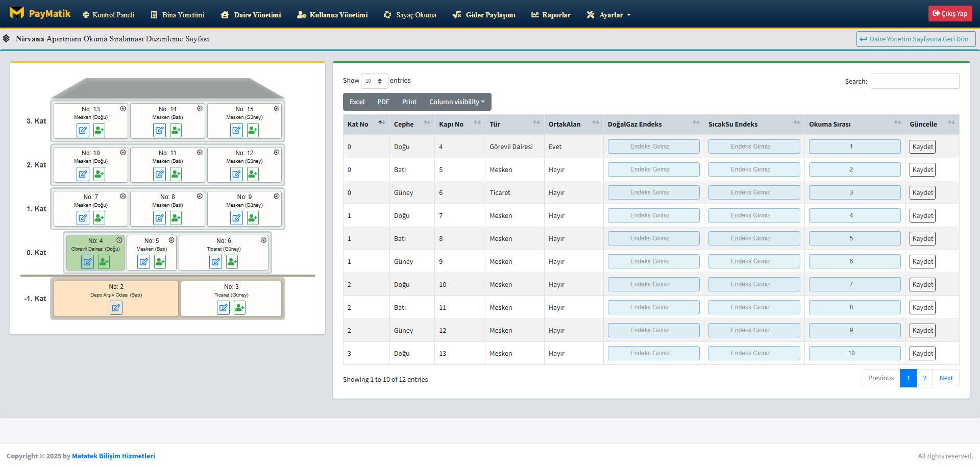980x467 pixels.
Task: Open the Show entries count dropdown
Action: 374,81
